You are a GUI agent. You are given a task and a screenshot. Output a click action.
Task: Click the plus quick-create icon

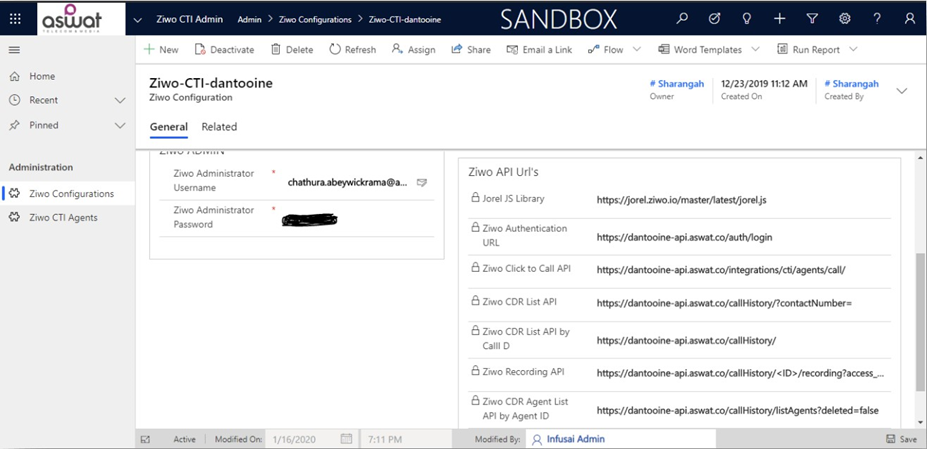coord(779,19)
